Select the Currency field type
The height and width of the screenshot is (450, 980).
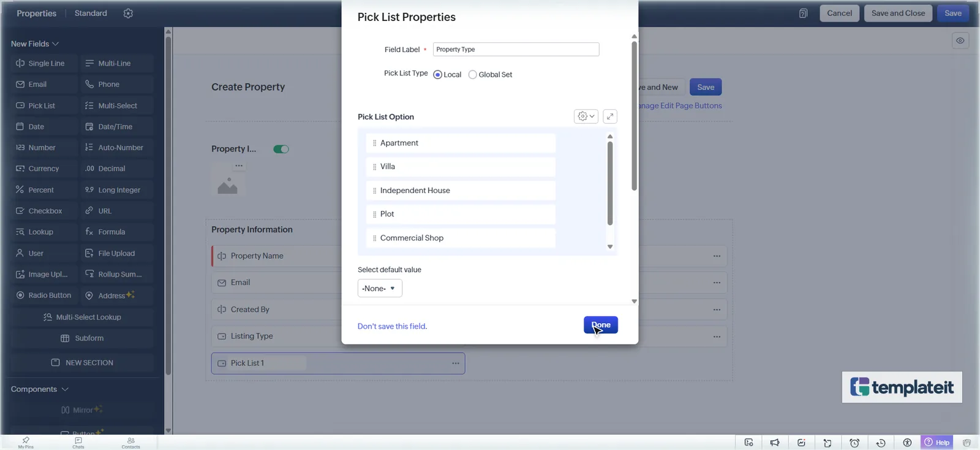tap(44, 169)
